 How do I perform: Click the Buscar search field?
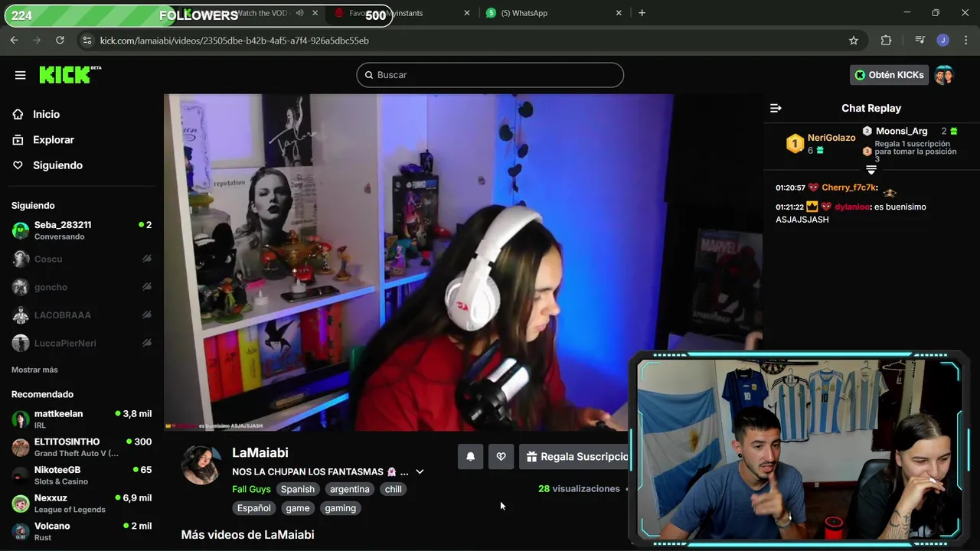[x=490, y=75]
